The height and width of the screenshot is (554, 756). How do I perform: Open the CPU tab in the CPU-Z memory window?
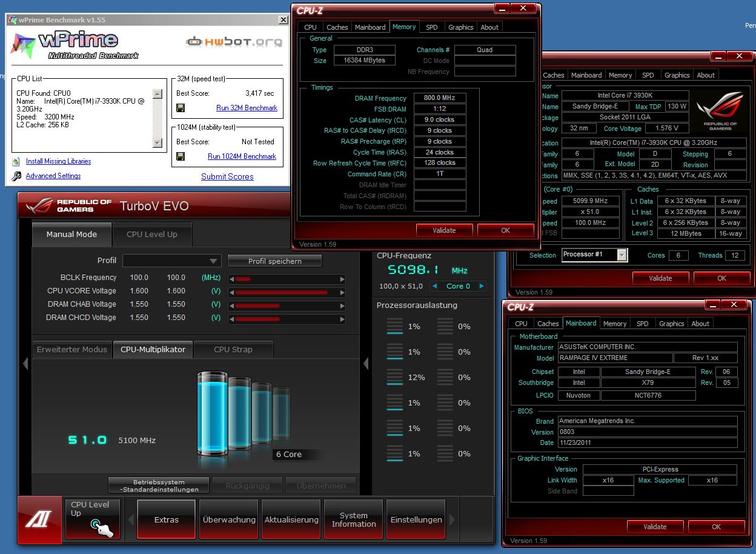[310, 27]
